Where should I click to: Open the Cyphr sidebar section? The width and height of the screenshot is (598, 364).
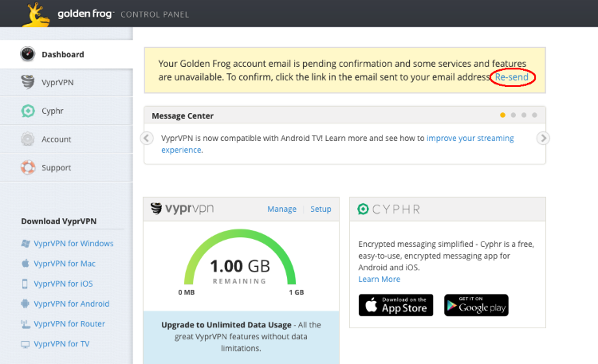tap(66, 111)
